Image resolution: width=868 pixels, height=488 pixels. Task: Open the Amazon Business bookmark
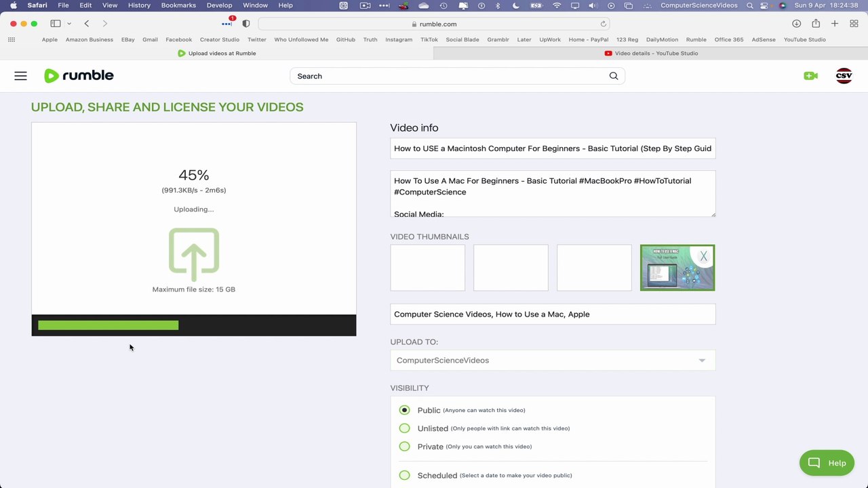90,39
